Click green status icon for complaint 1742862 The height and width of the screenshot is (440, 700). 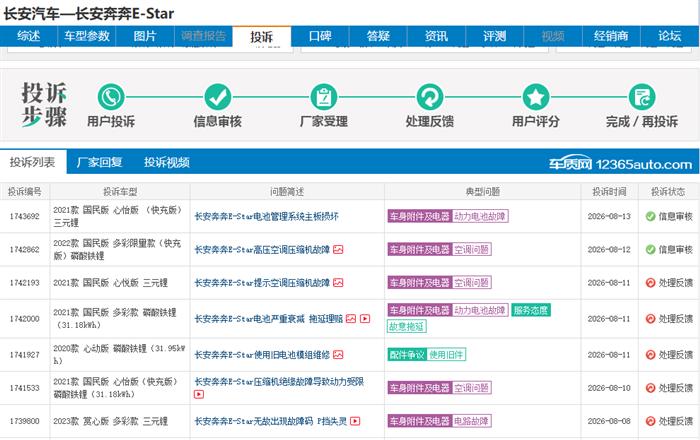[x=650, y=249]
